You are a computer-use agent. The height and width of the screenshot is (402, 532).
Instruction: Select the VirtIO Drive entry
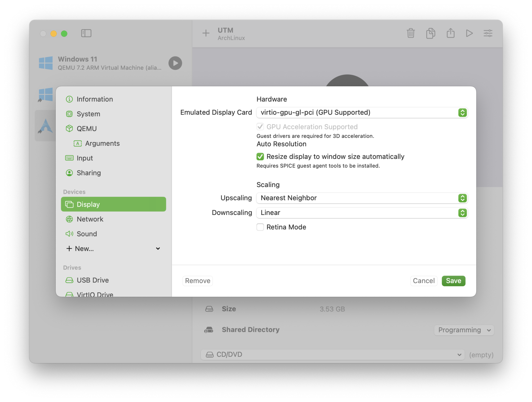point(113,294)
